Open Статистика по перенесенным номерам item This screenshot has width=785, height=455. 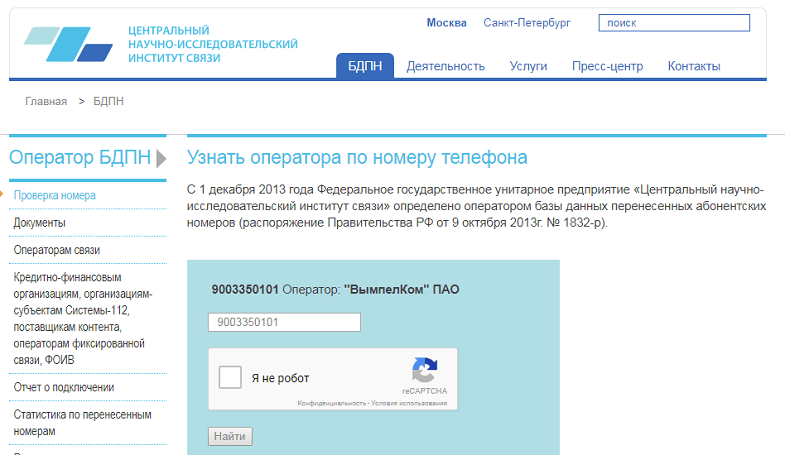click(x=82, y=422)
